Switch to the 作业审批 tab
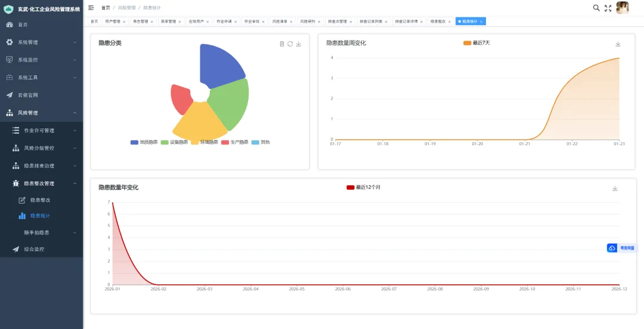This screenshot has height=329, width=644. tap(254, 21)
